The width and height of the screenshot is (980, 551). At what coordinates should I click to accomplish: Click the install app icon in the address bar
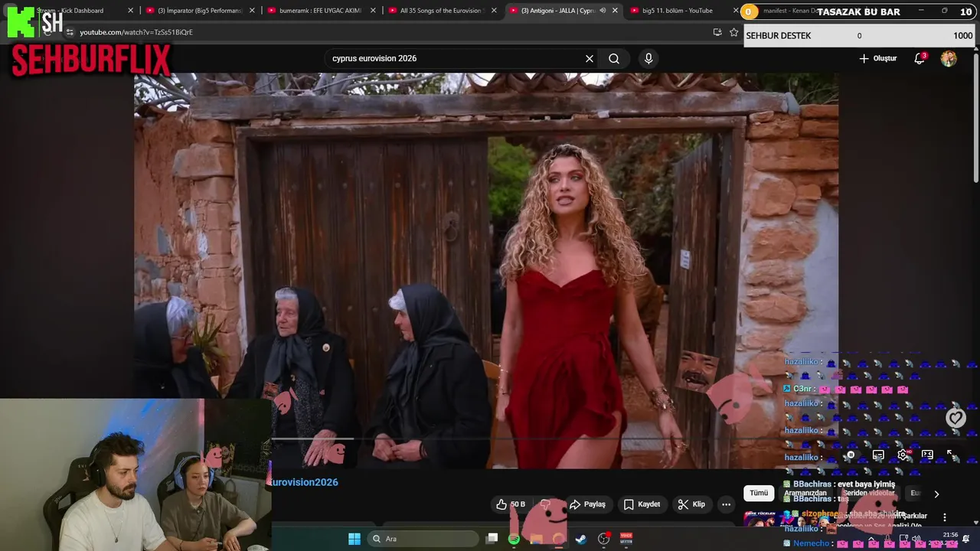pos(717,32)
